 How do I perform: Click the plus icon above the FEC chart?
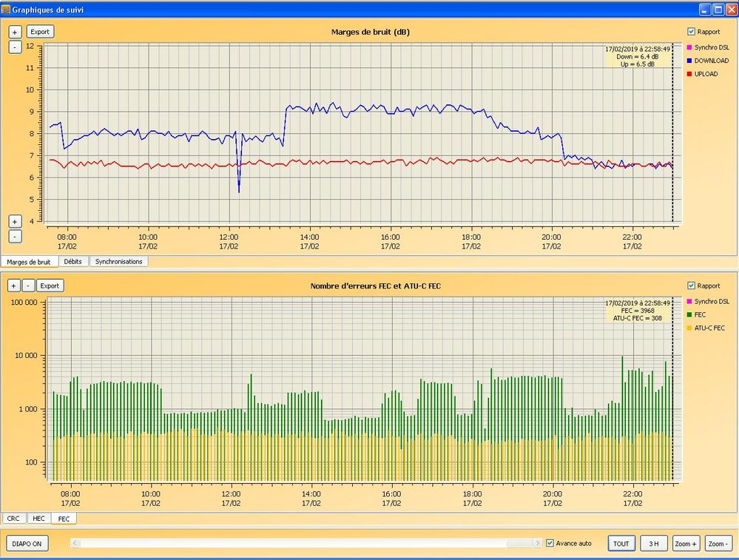(14, 286)
